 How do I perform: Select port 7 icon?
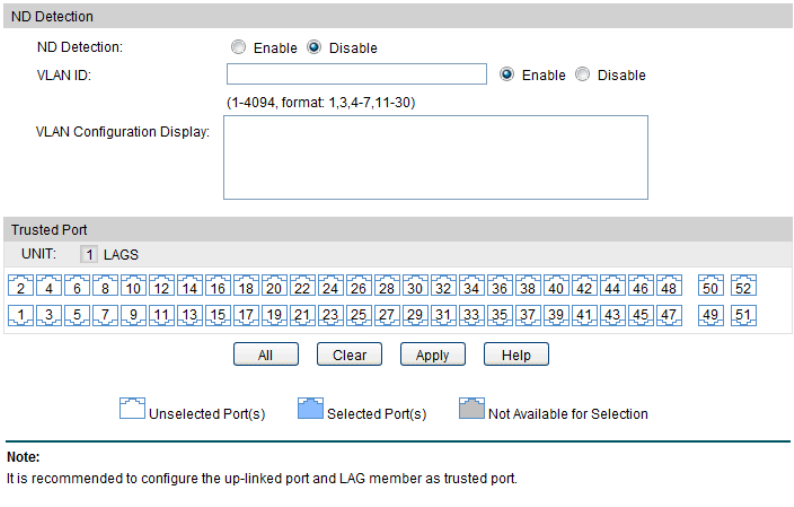coord(105,315)
